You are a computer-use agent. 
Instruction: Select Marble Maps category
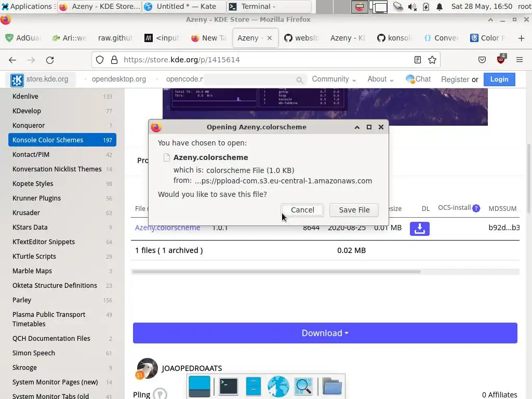pyautogui.click(x=62, y=271)
